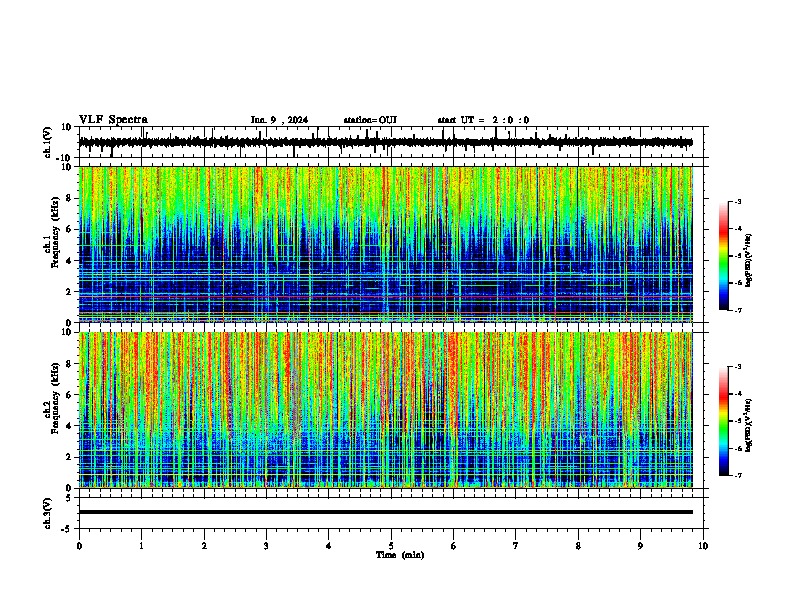Click the date label "9 , 2024"

[289, 120]
